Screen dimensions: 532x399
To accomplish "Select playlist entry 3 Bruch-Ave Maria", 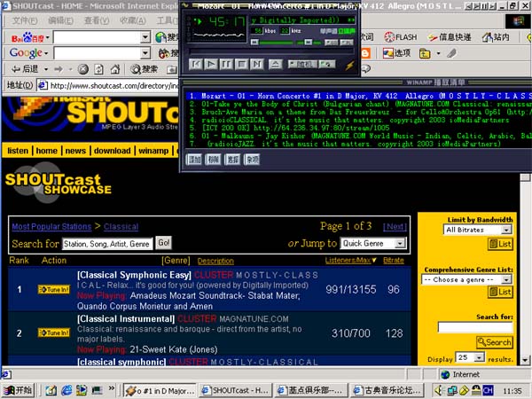I will click(359, 112).
